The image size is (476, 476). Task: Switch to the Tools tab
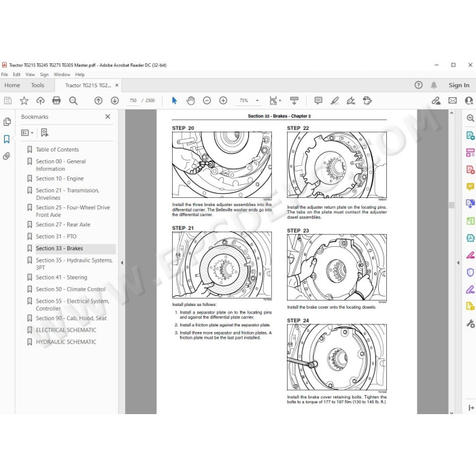tap(37, 85)
